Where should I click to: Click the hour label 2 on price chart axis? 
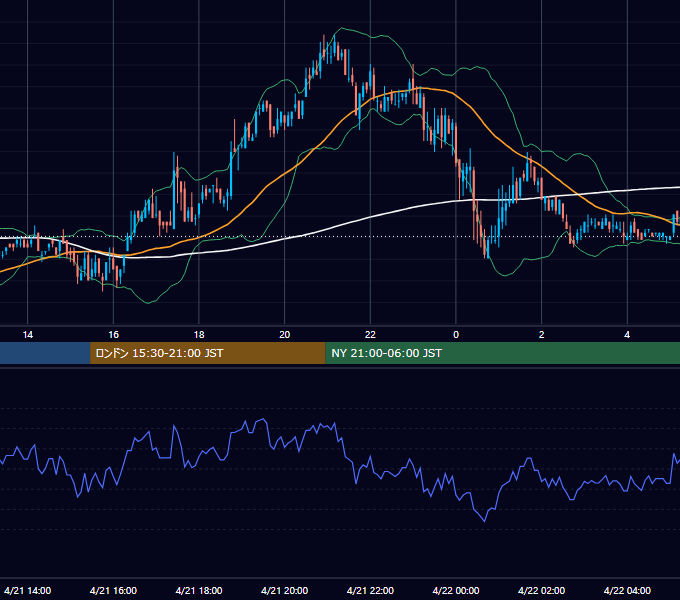541,335
